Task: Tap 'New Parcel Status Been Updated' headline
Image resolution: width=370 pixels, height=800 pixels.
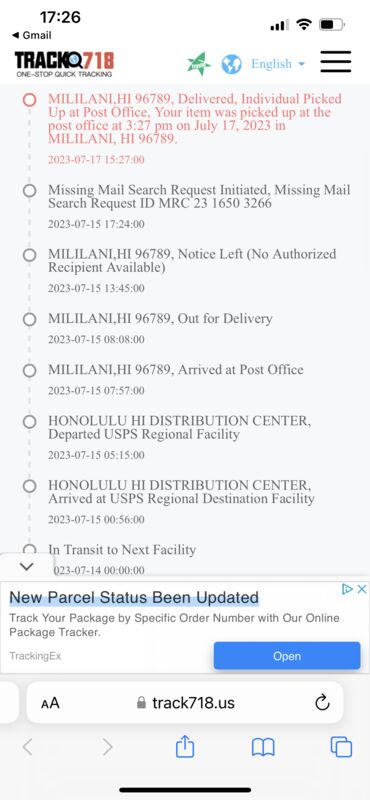Action: click(134, 597)
